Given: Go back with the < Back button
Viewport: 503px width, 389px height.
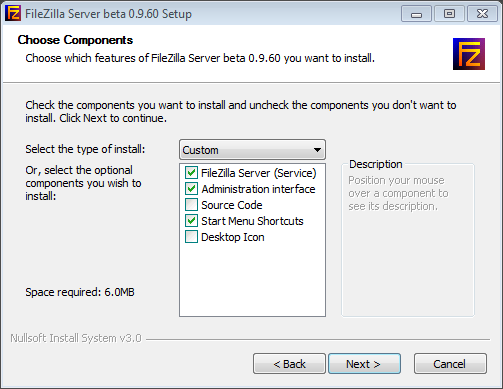Looking at the screenshot, I should click(289, 364).
